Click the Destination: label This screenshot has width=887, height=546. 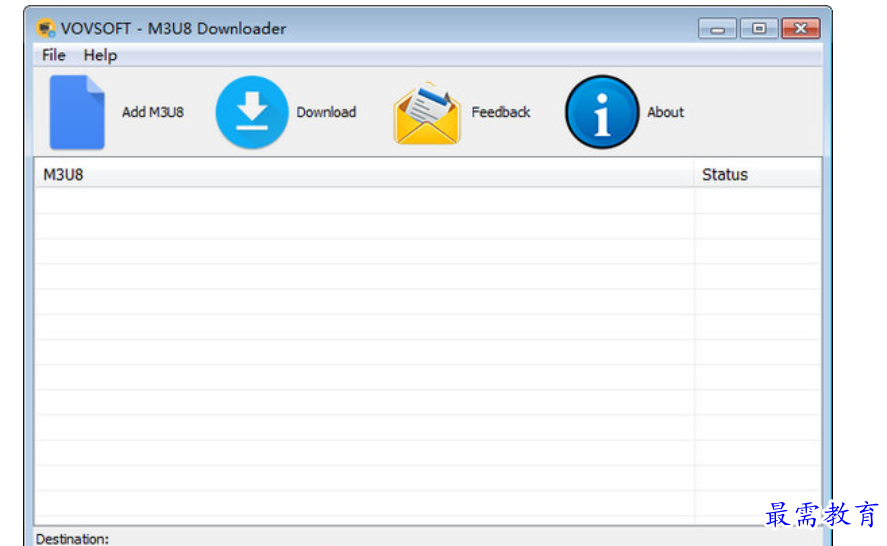(x=72, y=539)
